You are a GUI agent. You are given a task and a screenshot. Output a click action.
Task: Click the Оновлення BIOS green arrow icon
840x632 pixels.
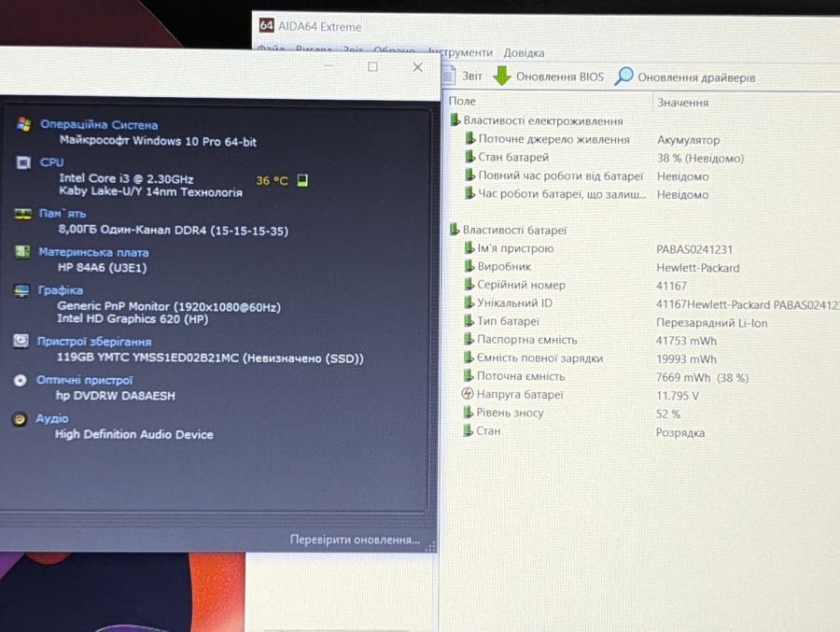coord(502,77)
